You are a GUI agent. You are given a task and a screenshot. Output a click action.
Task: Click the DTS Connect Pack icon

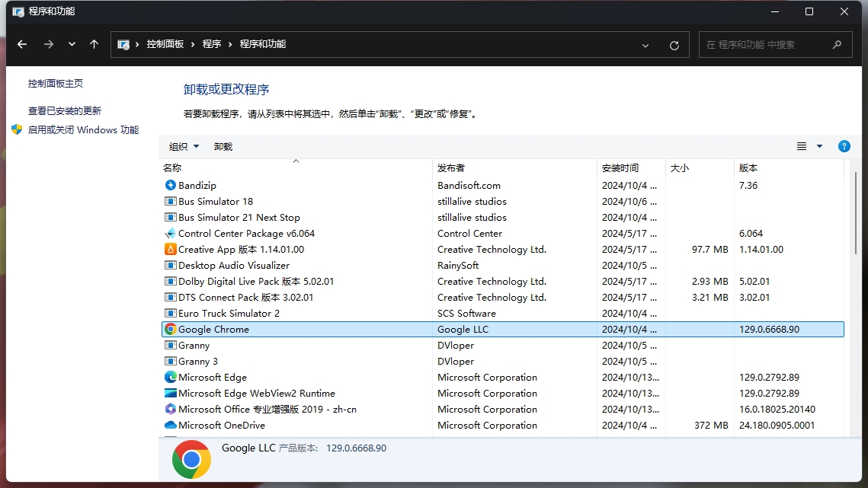tap(169, 297)
